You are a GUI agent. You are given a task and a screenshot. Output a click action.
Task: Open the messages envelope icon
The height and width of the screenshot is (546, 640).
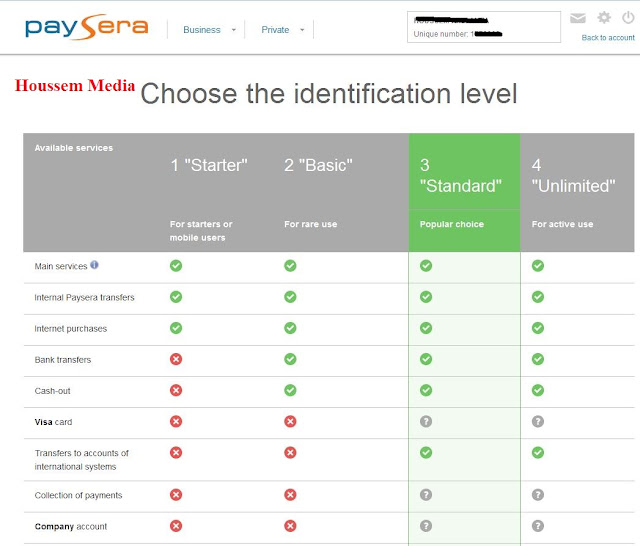(x=578, y=18)
